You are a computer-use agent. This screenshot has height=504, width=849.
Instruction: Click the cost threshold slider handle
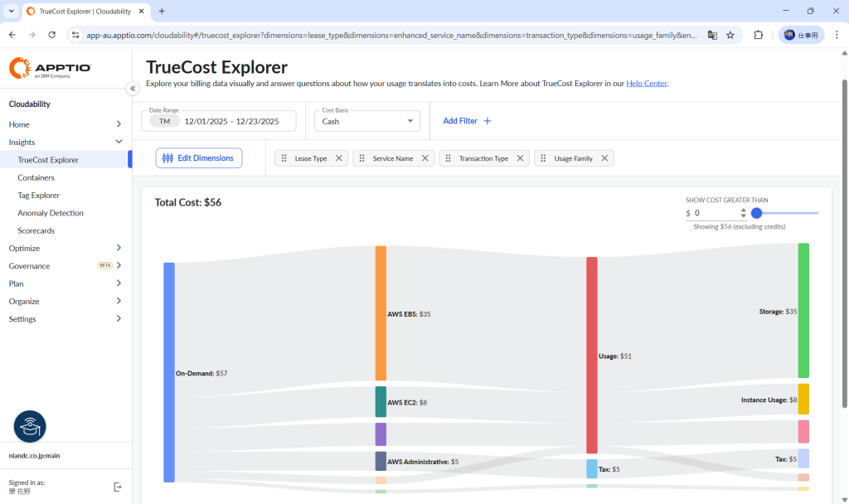(x=757, y=213)
